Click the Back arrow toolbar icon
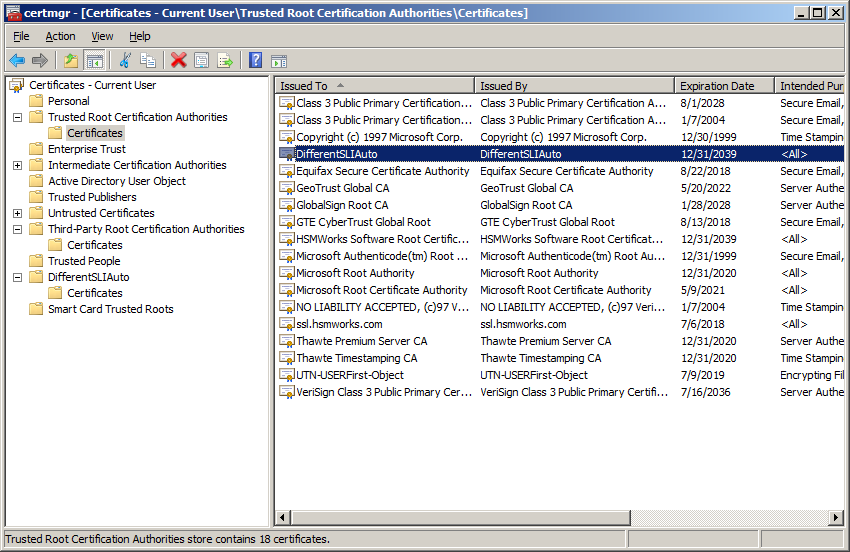Screen dimensions: 850x552 [x=17, y=60]
